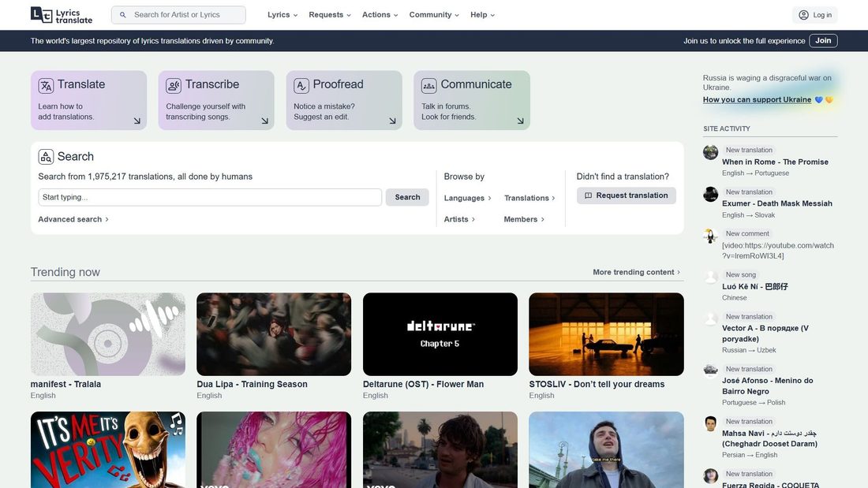
Task: Browse by Artists
Action: coord(459,219)
